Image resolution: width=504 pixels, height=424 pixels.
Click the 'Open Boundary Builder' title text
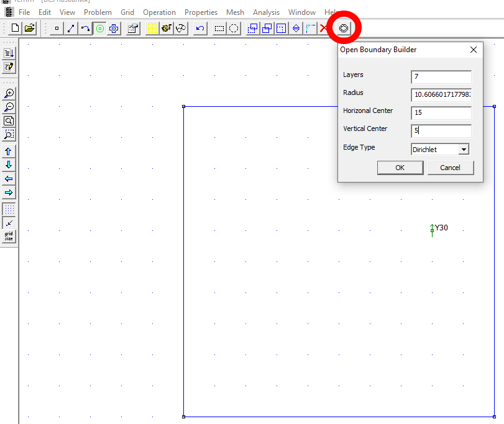tap(378, 50)
